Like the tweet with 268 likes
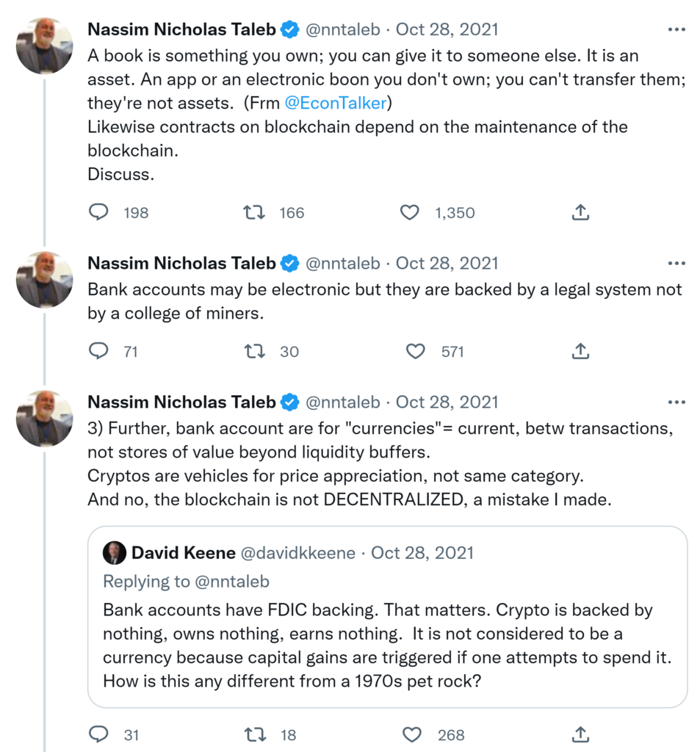 pyautogui.click(x=413, y=734)
